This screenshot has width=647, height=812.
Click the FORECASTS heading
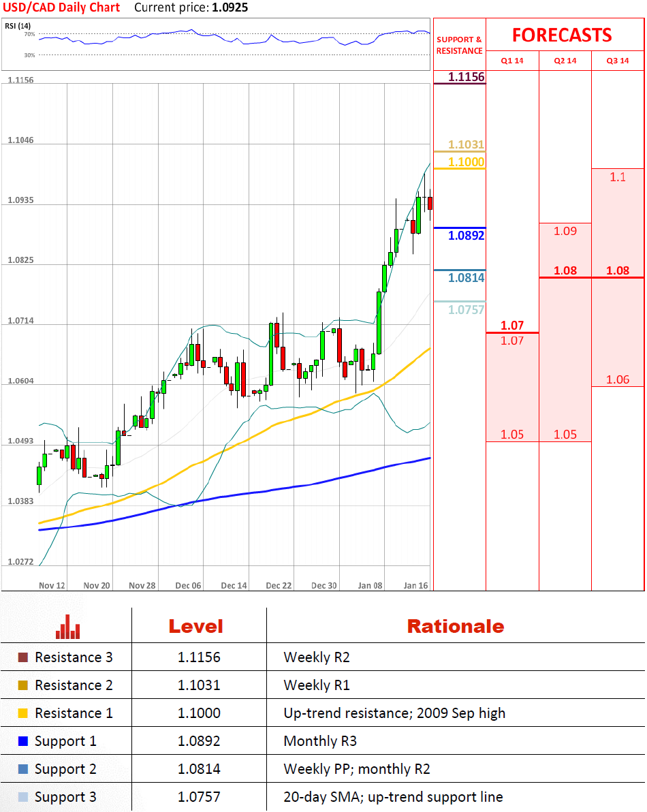pos(562,35)
